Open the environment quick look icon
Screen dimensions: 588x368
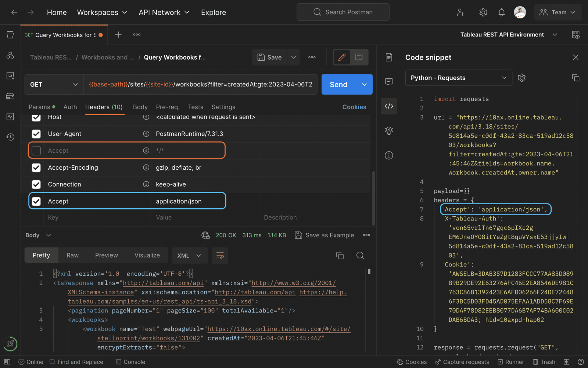(576, 35)
